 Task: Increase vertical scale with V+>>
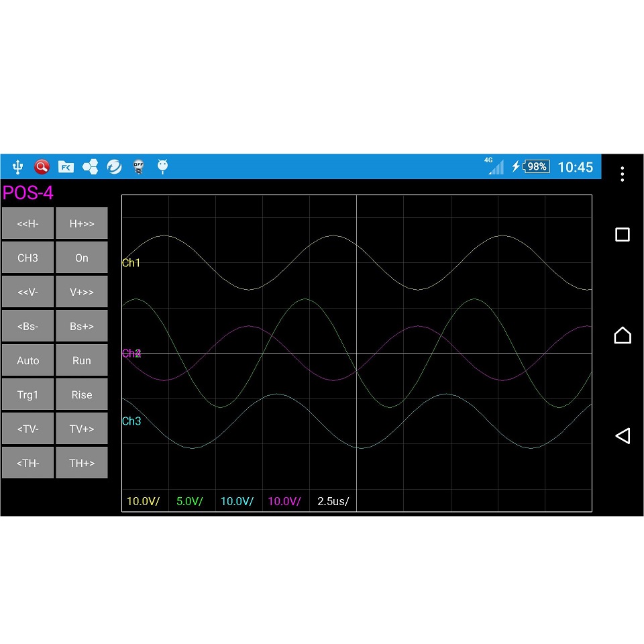coord(82,292)
